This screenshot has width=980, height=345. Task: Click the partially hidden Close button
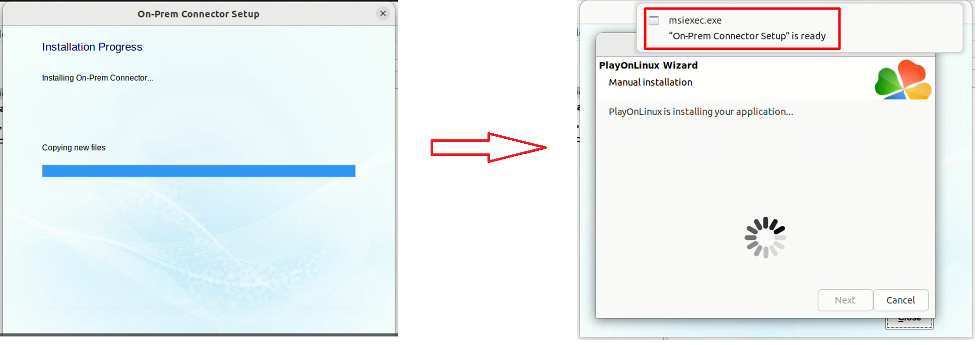pos(909,322)
